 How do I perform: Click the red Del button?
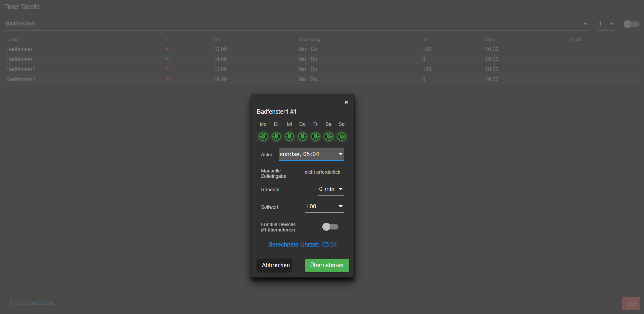(x=631, y=304)
